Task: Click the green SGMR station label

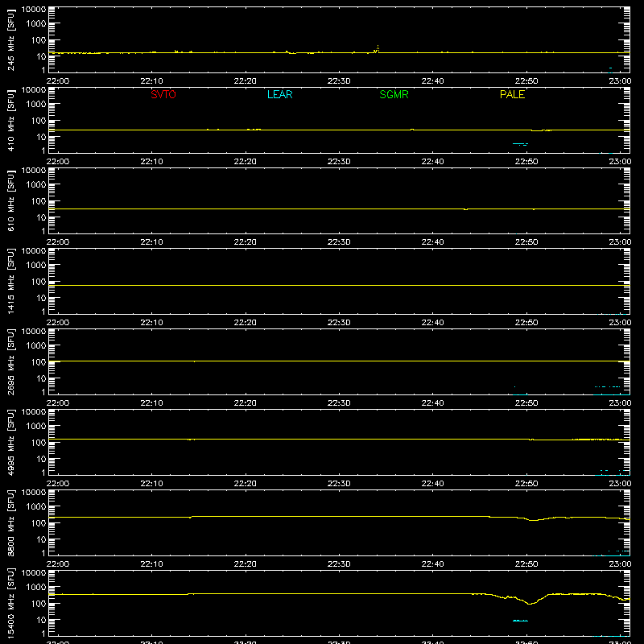Action: click(x=394, y=94)
